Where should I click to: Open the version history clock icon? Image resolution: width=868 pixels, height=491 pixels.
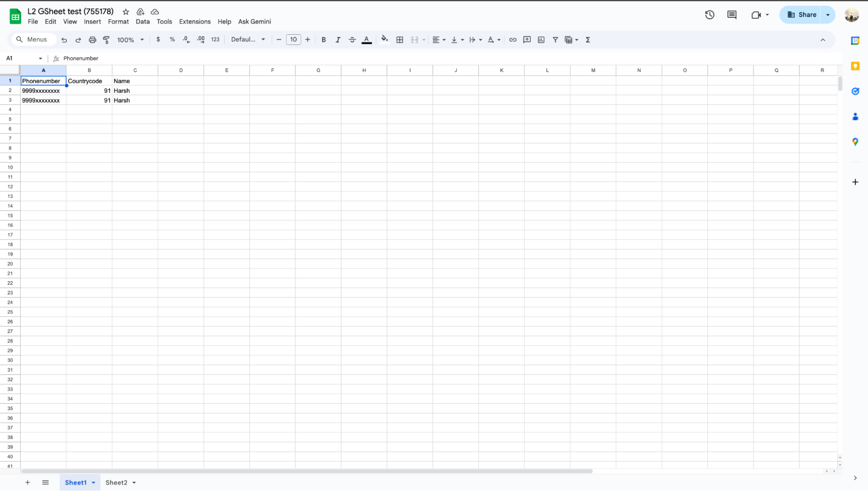click(x=710, y=15)
